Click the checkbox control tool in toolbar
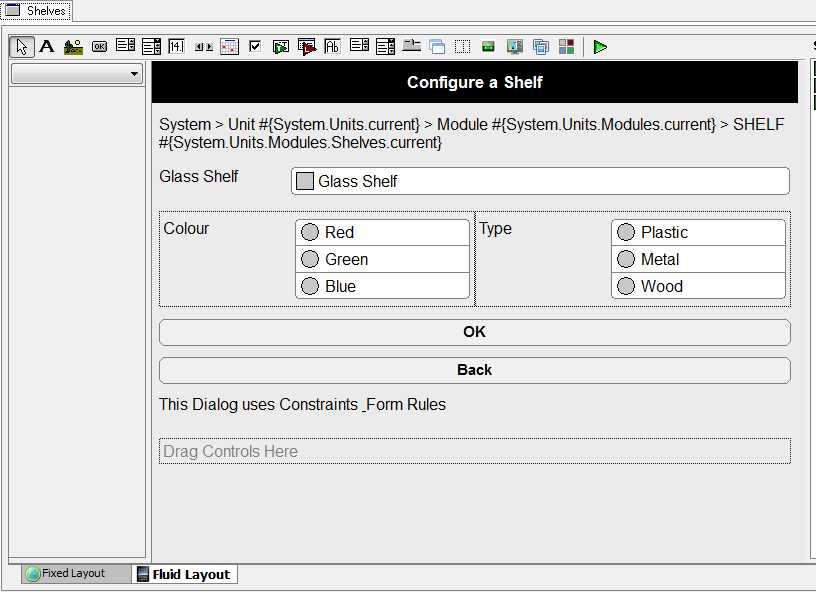 [255, 47]
